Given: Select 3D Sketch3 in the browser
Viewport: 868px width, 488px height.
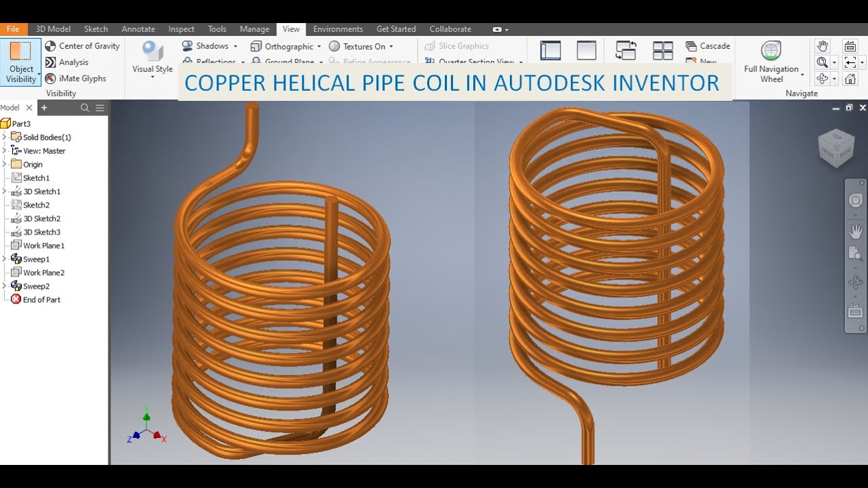Looking at the screenshot, I should pyautogui.click(x=36, y=232).
